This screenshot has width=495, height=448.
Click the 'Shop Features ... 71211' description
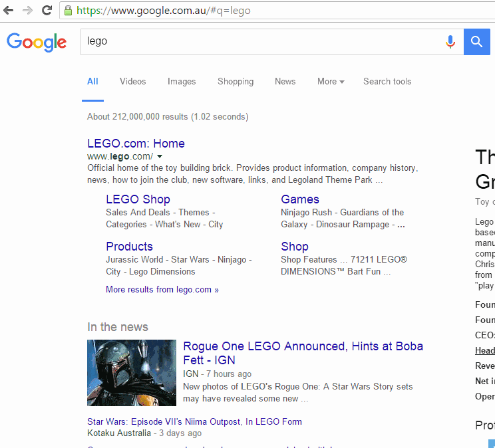(344, 265)
